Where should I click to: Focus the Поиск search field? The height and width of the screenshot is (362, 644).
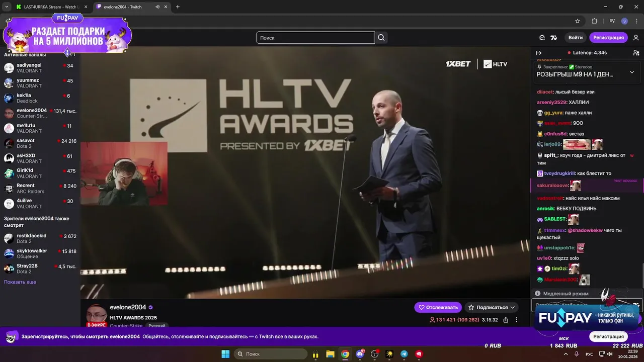(315, 38)
